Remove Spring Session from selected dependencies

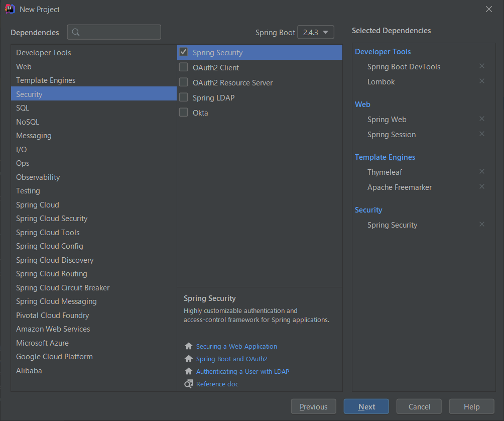point(482,134)
